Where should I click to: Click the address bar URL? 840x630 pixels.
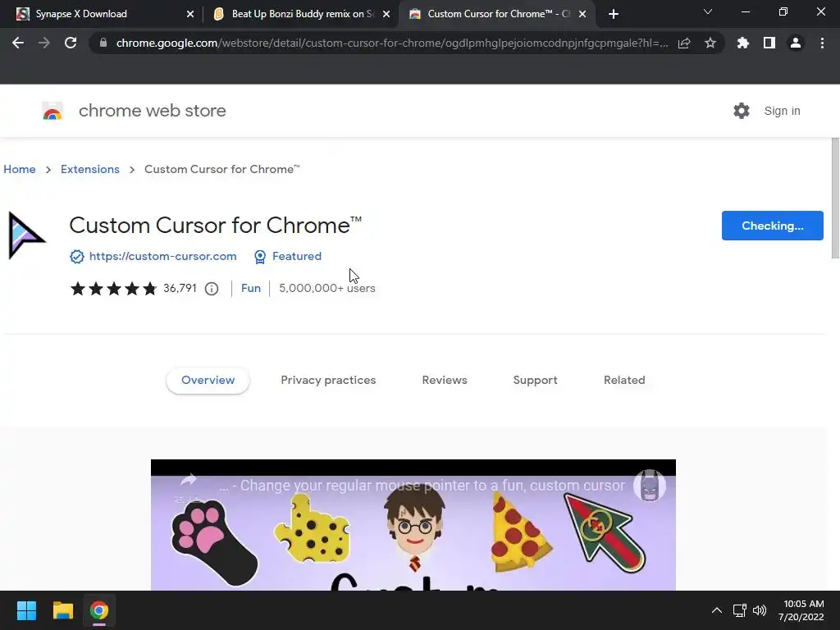[x=391, y=43]
